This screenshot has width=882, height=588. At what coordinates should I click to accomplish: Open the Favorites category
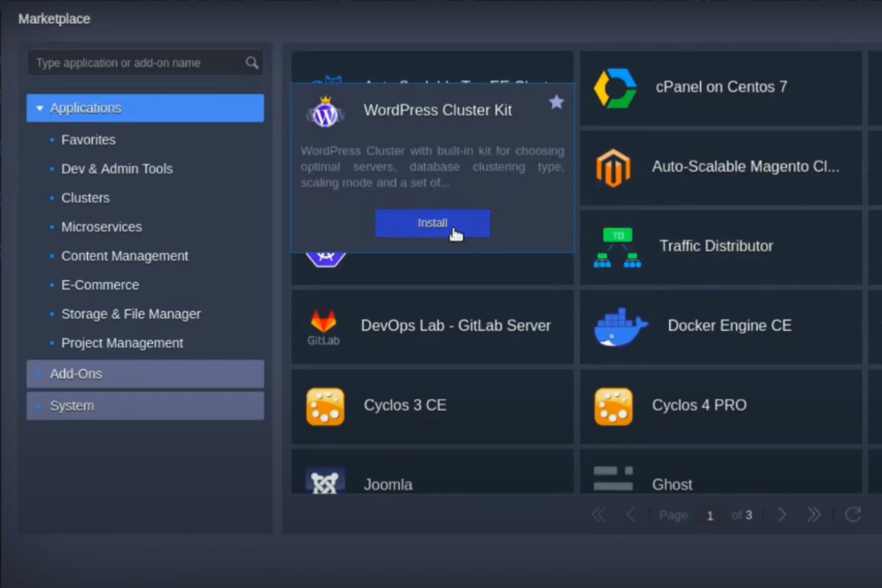point(88,140)
